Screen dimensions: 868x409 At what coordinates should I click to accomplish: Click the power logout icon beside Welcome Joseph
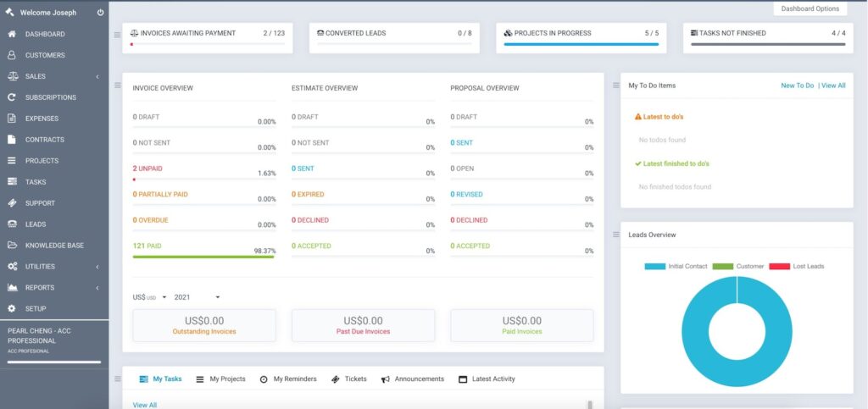click(100, 13)
